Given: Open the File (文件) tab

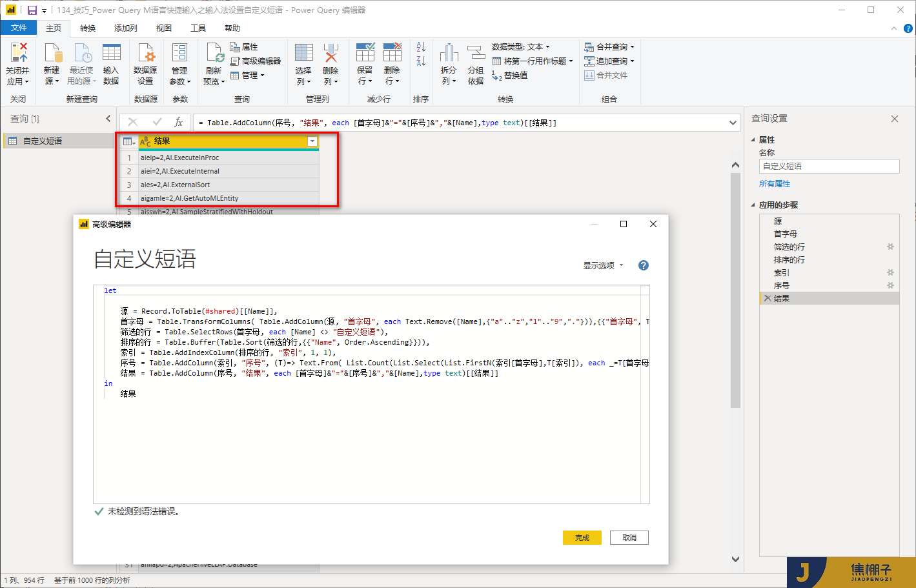Looking at the screenshot, I should click(19, 28).
